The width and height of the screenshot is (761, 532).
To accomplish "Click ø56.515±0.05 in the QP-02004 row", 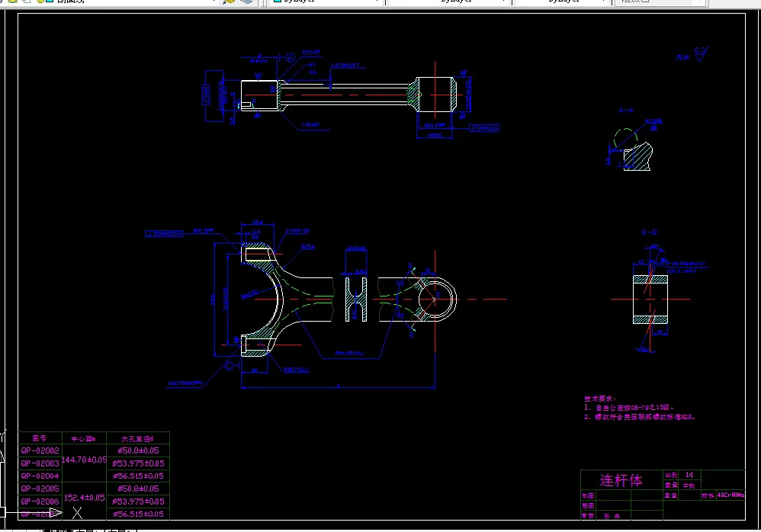I will (138, 476).
